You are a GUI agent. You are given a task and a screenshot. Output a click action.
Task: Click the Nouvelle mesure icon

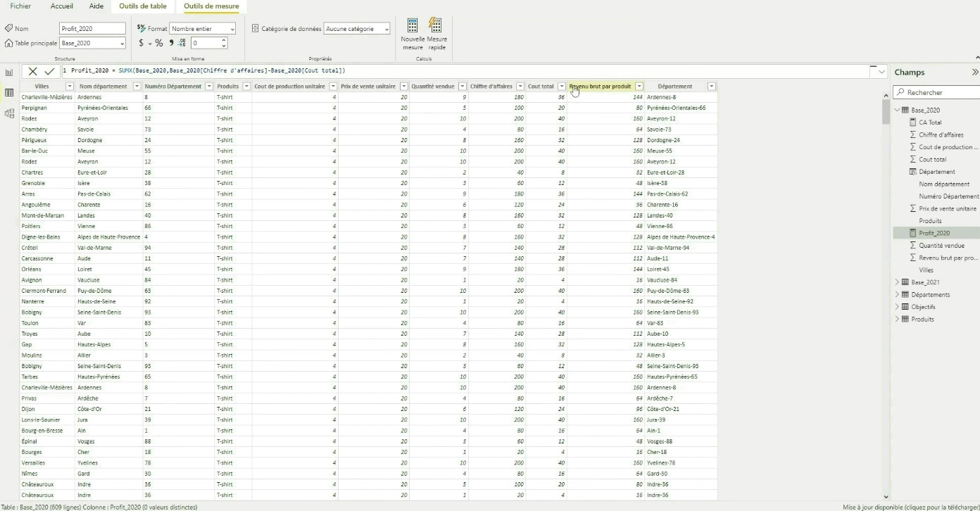point(413,27)
